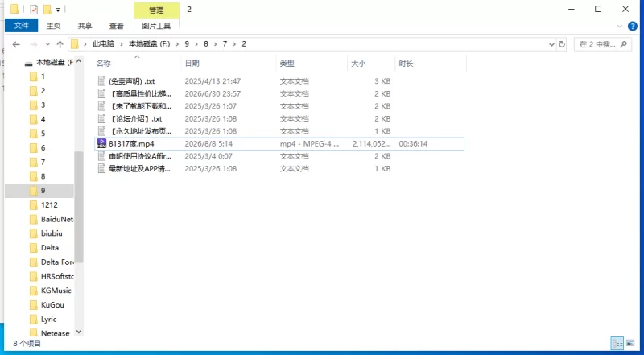Click the 4 folder icon in the sidebar
644x355 pixels.
click(x=34, y=120)
